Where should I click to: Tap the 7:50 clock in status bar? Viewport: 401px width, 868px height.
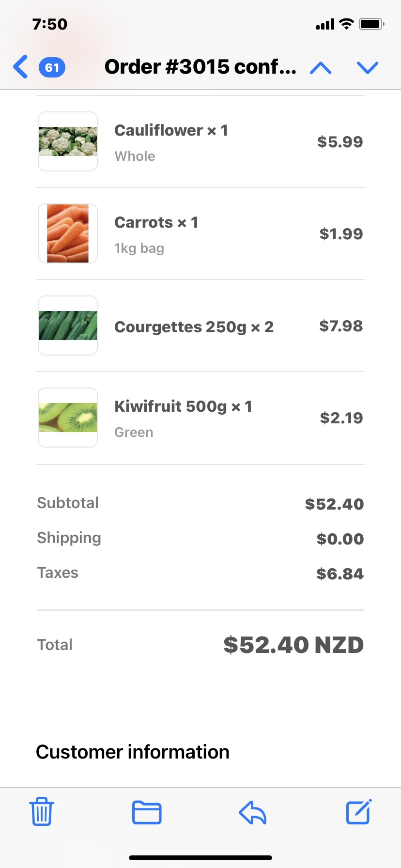tap(50, 24)
